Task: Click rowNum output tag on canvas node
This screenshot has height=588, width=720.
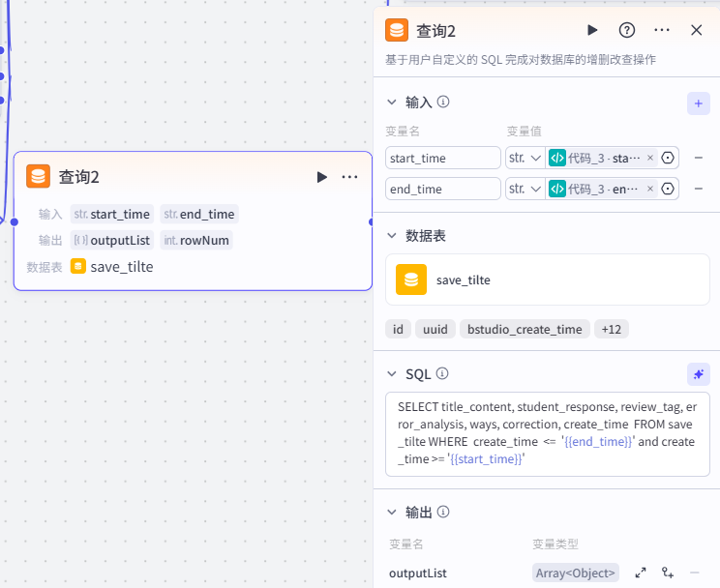Action: pyautogui.click(x=196, y=240)
